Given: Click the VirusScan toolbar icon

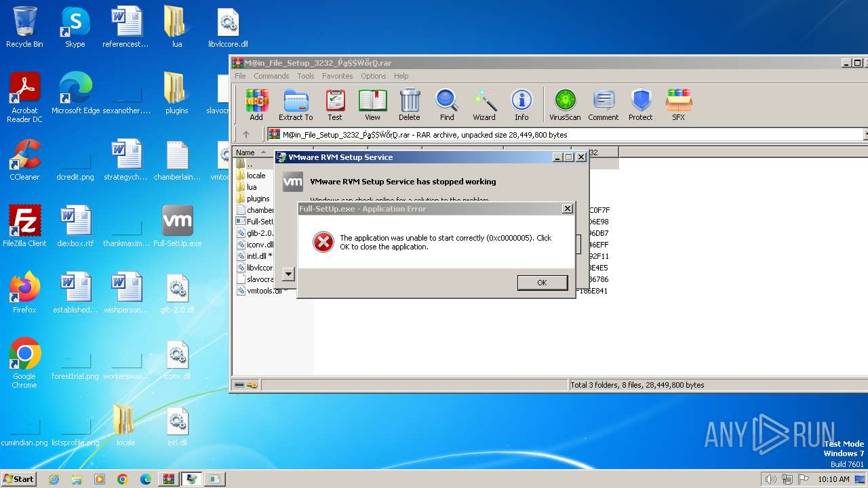Looking at the screenshot, I should (x=565, y=105).
